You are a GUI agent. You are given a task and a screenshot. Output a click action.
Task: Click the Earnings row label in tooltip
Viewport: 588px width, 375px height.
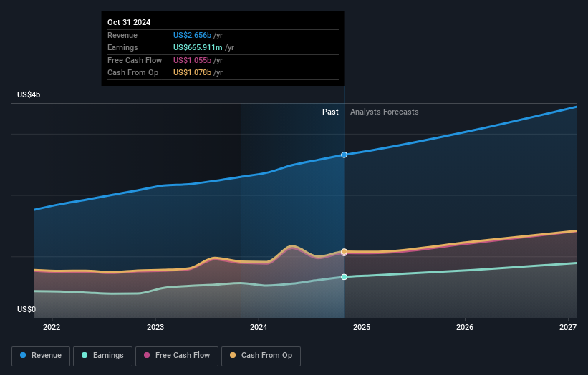[x=122, y=47]
